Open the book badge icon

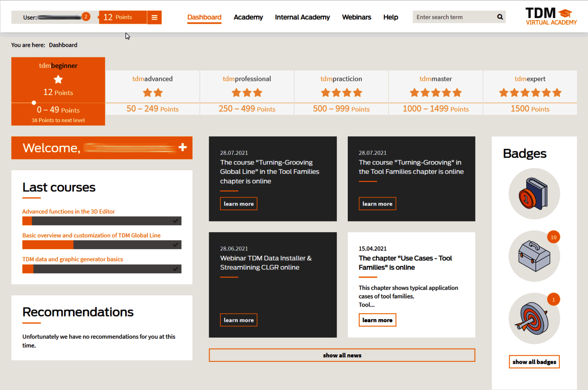(534, 193)
